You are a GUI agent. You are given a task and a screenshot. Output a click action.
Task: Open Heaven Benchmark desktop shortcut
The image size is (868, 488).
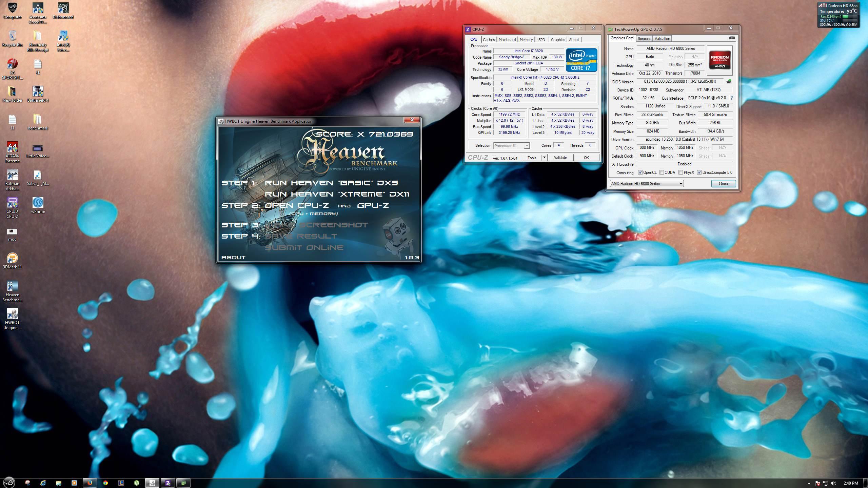[x=13, y=291]
